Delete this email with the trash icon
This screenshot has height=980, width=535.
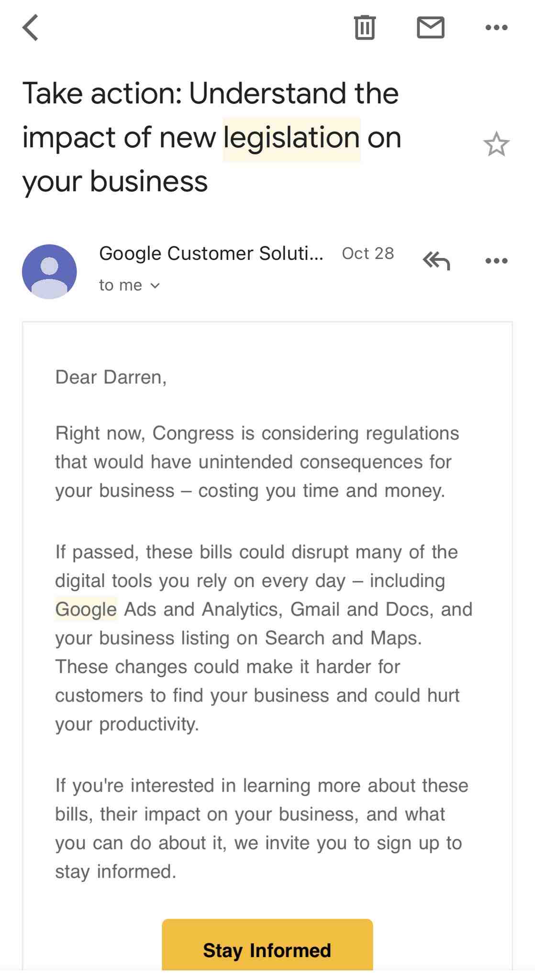(365, 27)
